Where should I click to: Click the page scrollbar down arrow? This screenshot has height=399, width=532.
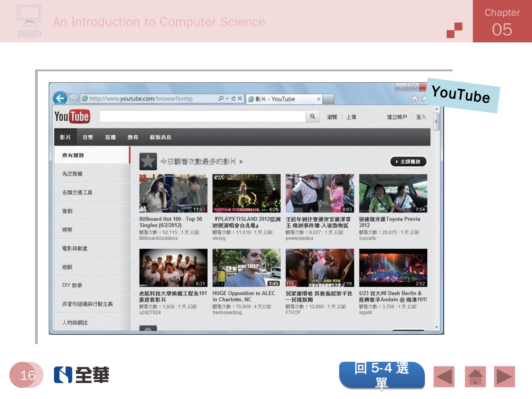[437, 327]
